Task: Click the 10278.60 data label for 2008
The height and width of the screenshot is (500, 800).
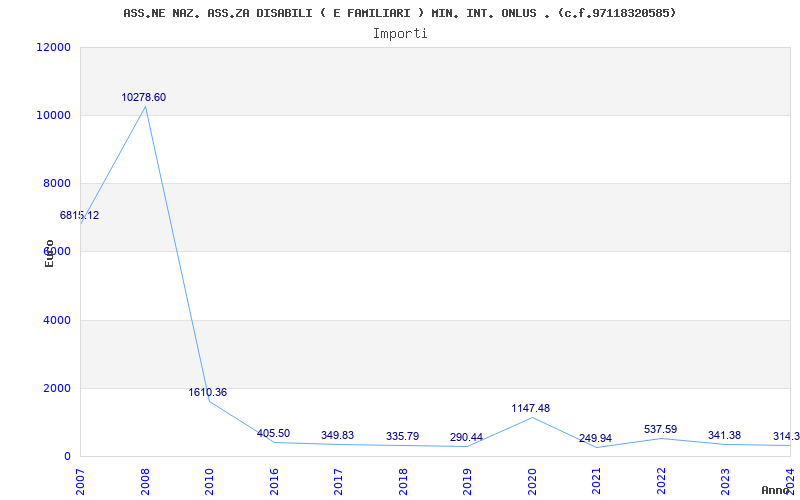Action: [143, 97]
